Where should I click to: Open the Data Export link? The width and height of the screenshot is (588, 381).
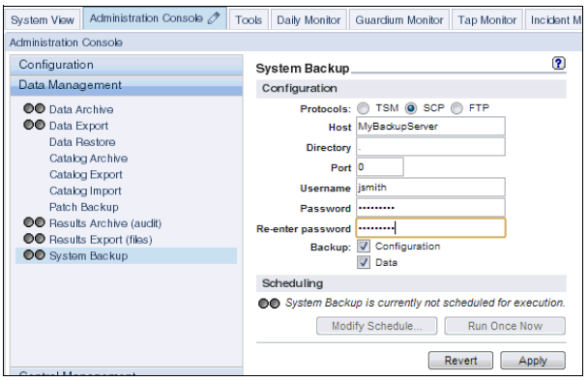click(x=78, y=126)
